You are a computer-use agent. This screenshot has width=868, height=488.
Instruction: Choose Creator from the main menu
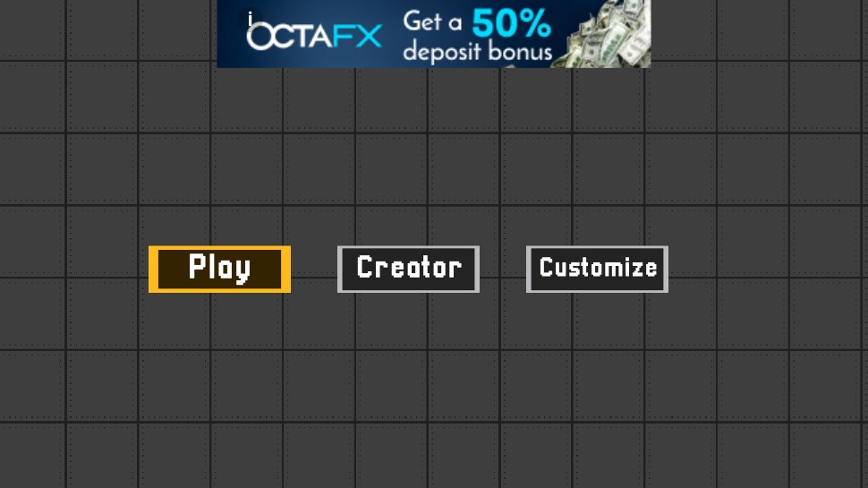tap(409, 270)
